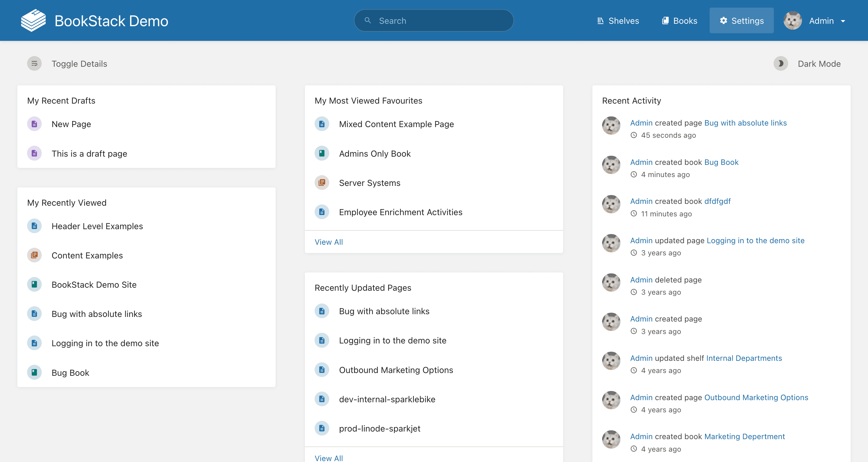Open 'Logging in to the demo site' activity link
The width and height of the screenshot is (868, 462).
tap(755, 240)
